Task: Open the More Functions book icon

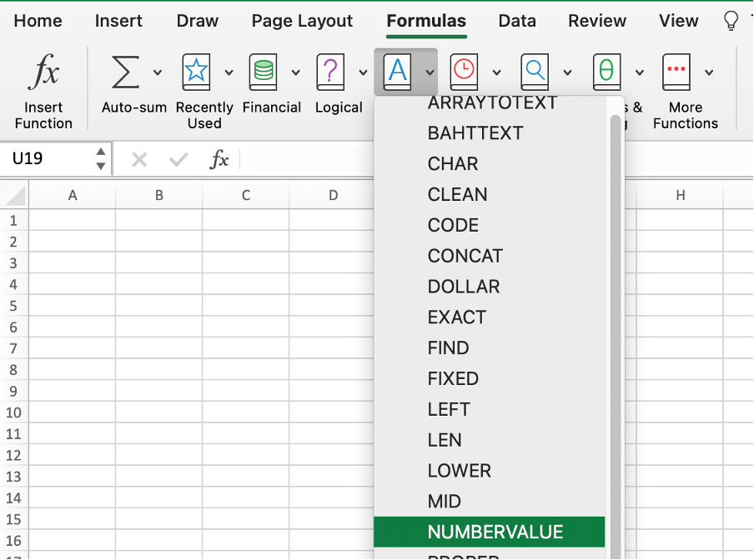Action: click(676, 72)
